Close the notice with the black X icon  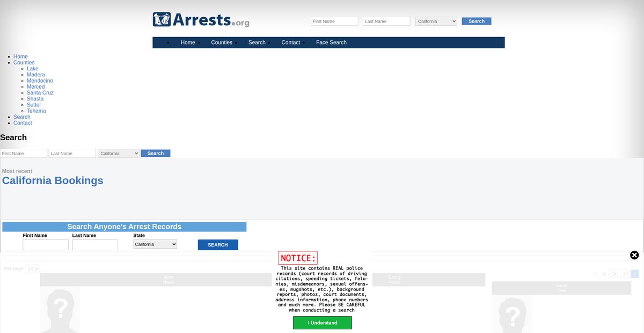coord(634,255)
